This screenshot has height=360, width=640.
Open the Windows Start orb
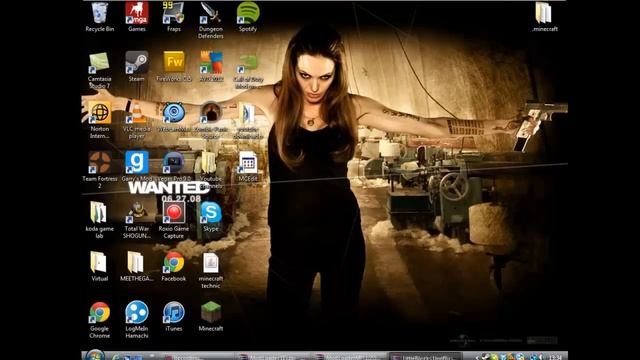click(95, 355)
